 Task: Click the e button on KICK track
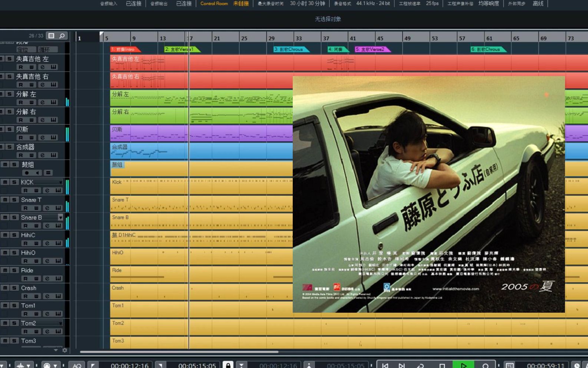pos(47,190)
